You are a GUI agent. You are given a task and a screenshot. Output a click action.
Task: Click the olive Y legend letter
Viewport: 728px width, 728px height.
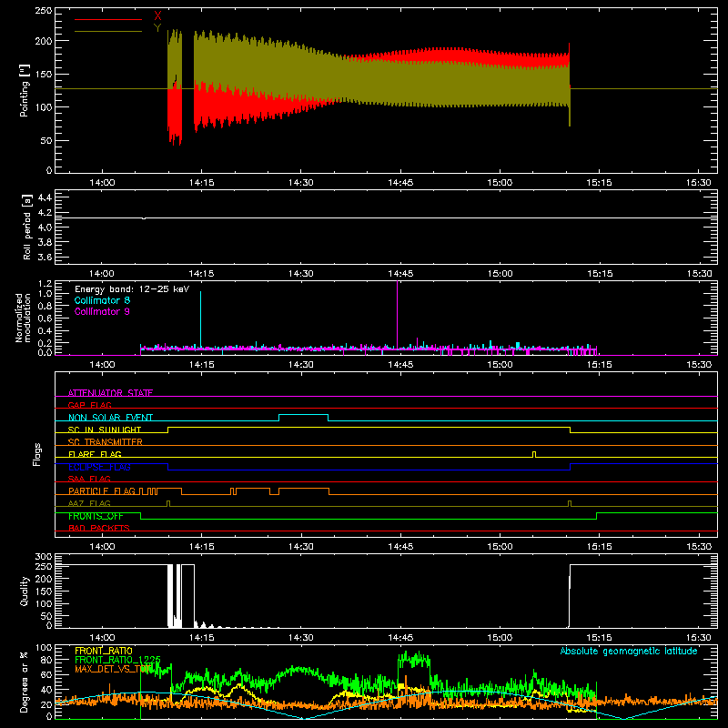click(x=157, y=28)
